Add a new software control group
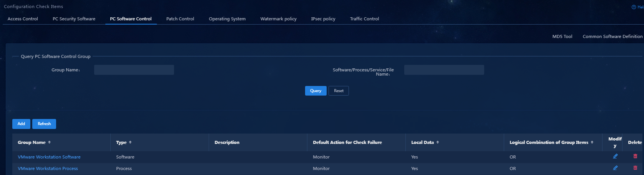Viewport: 644px width, 175px height. [x=21, y=124]
